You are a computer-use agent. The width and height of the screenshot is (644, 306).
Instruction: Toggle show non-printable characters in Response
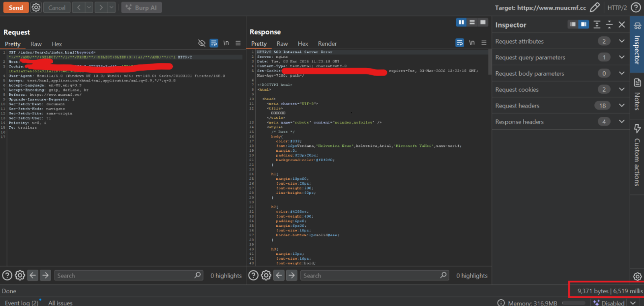(471, 43)
